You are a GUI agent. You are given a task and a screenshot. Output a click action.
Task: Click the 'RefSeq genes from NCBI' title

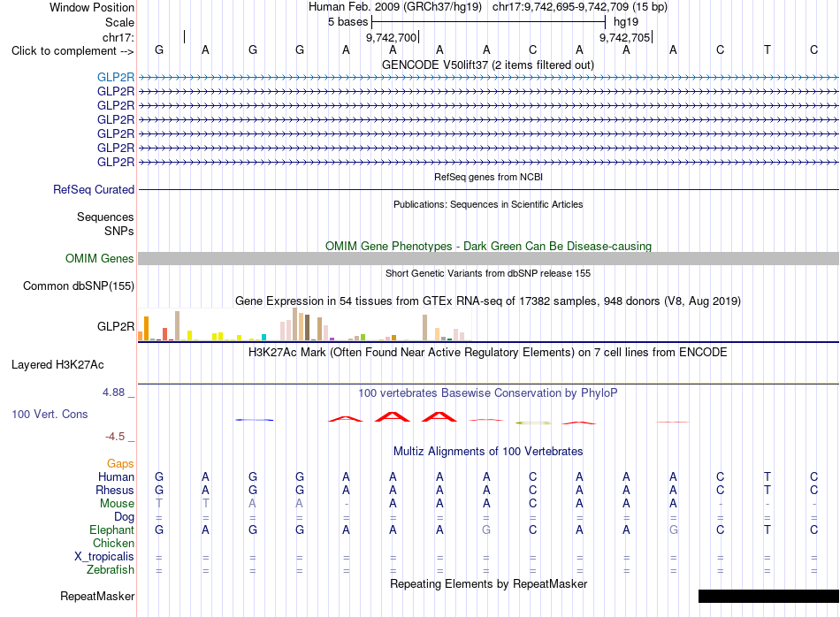[x=488, y=177]
